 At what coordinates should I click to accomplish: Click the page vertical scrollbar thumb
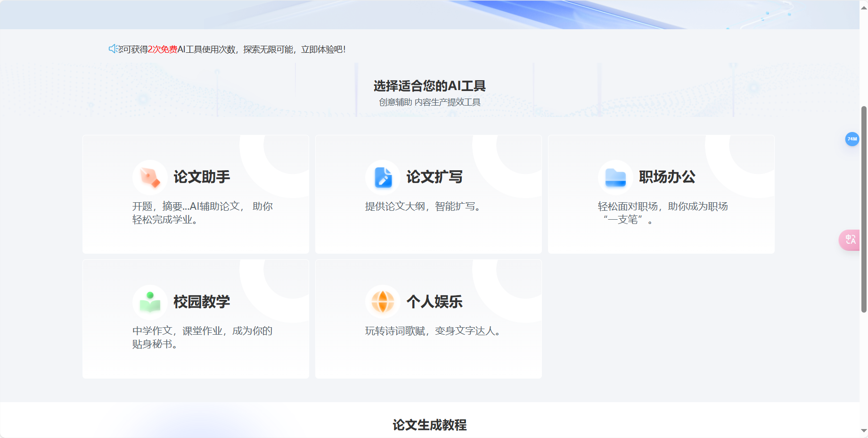click(864, 209)
